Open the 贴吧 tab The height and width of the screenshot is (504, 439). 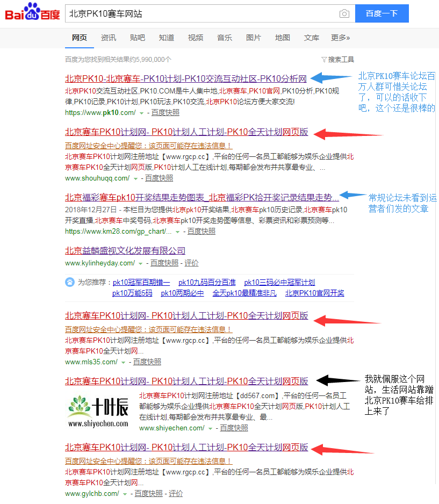click(x=138, y=38)
